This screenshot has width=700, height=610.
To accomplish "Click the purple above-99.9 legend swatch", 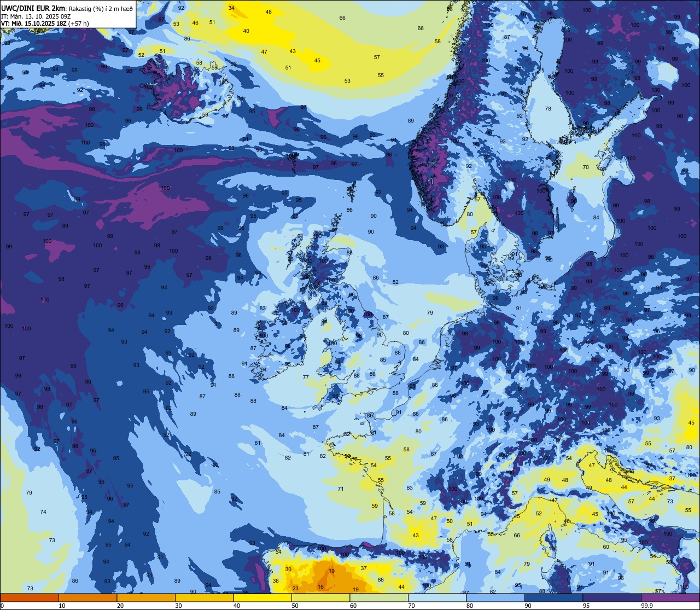I will 670,597.
